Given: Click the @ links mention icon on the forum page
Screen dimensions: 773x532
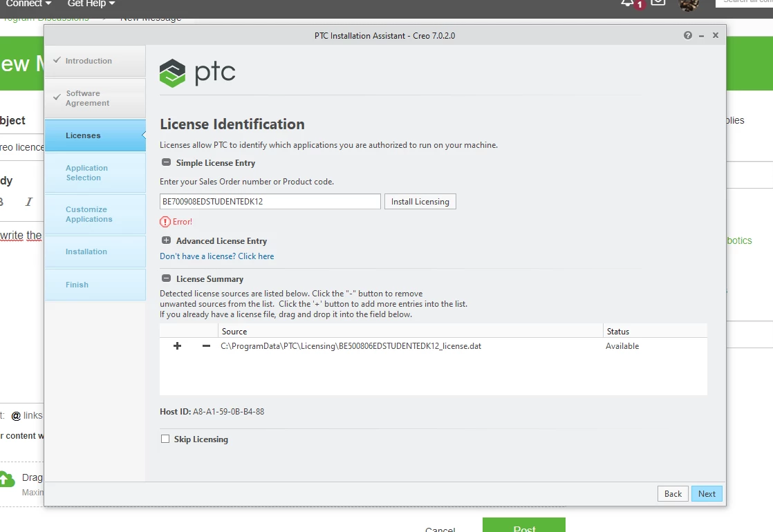Looking at the screenshot, I should tap(16, 416).
